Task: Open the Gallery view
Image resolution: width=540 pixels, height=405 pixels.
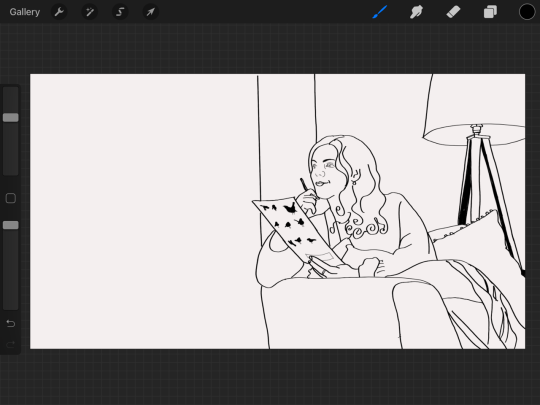Action: pos(24,12)
